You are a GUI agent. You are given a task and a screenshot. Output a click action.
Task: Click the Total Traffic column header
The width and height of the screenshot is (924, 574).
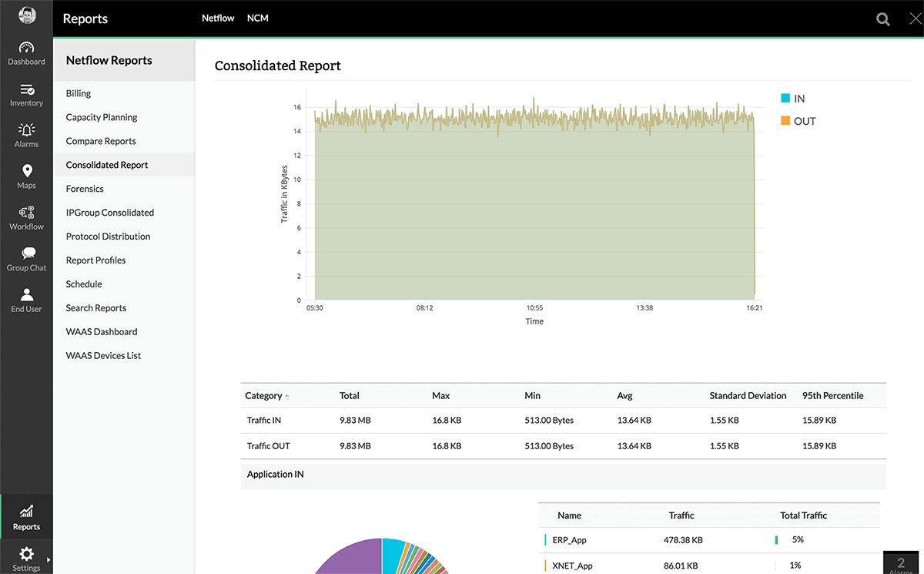click(x=803, y=515)
